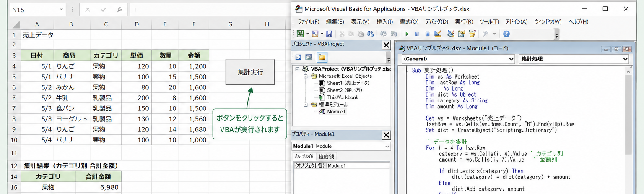Open the 集計処理 procedure dropdown

pos(574,59)
